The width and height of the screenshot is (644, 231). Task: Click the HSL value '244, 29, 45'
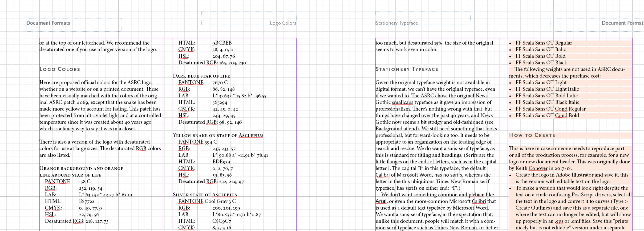pos(224,116)
